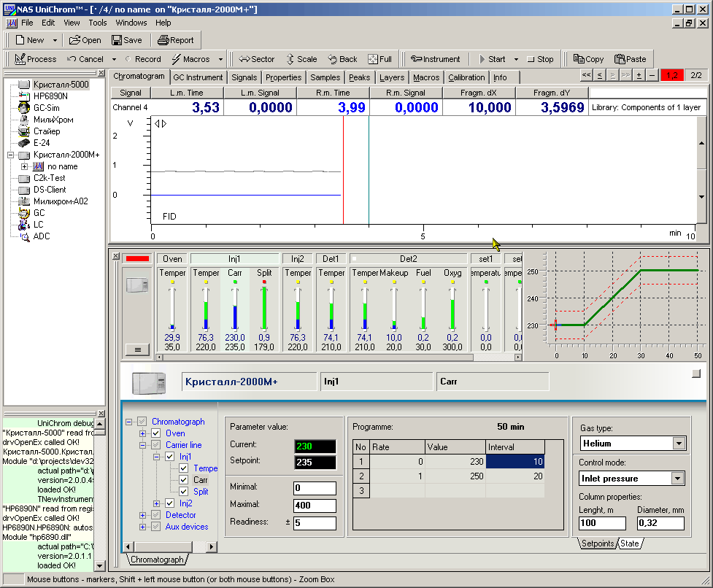713x588 pixels.
Task: Open the Macros toolbar button
Action: [x=191, y=59]
